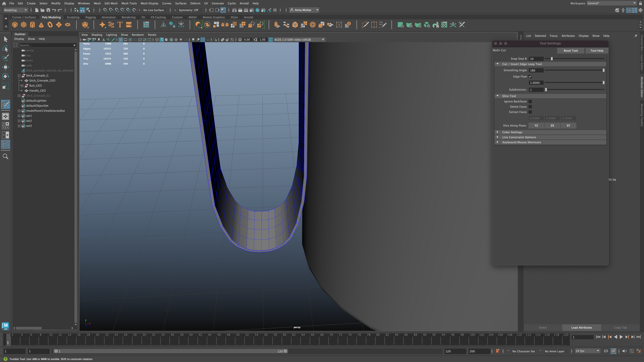
Task: Click the YZ slice plane button
Action: point(536,126)
